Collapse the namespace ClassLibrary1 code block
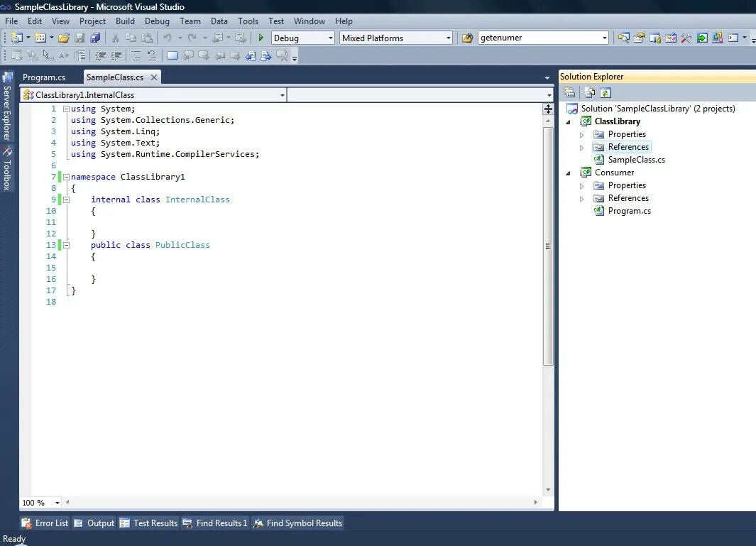 click(x=67, y=177)
